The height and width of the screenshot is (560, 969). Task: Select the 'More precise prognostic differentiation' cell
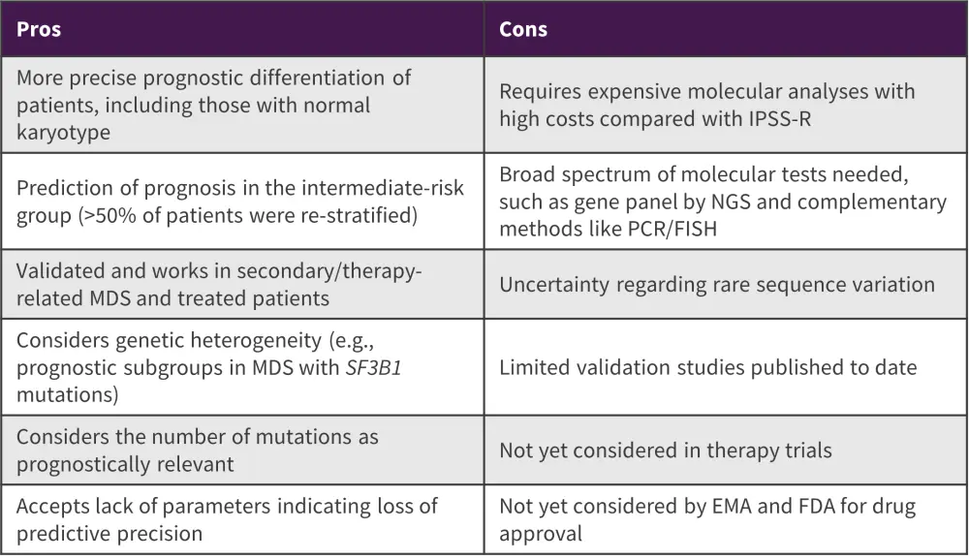tap(242, 105)
